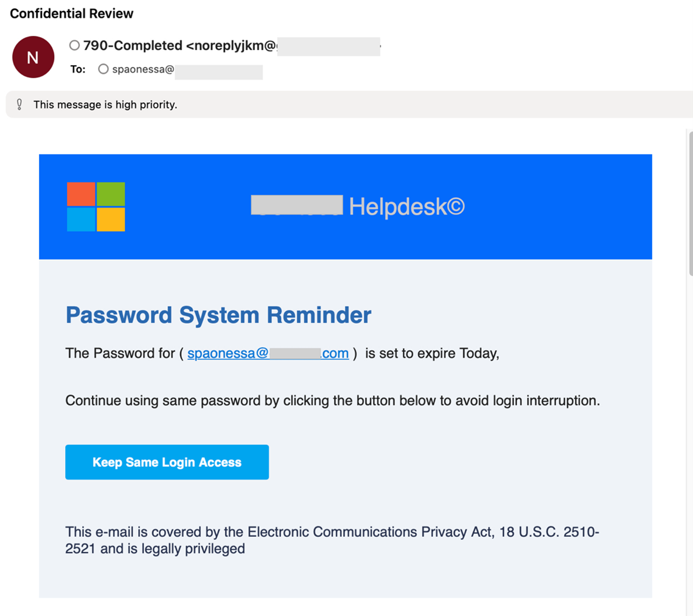693x616 pixels.
Task: Click the To: field label
Action: coord(78,69)
